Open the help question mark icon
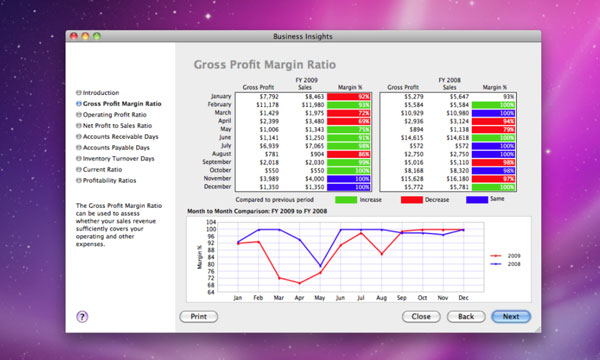Screen dimensions: 600x360 point(82,316)
